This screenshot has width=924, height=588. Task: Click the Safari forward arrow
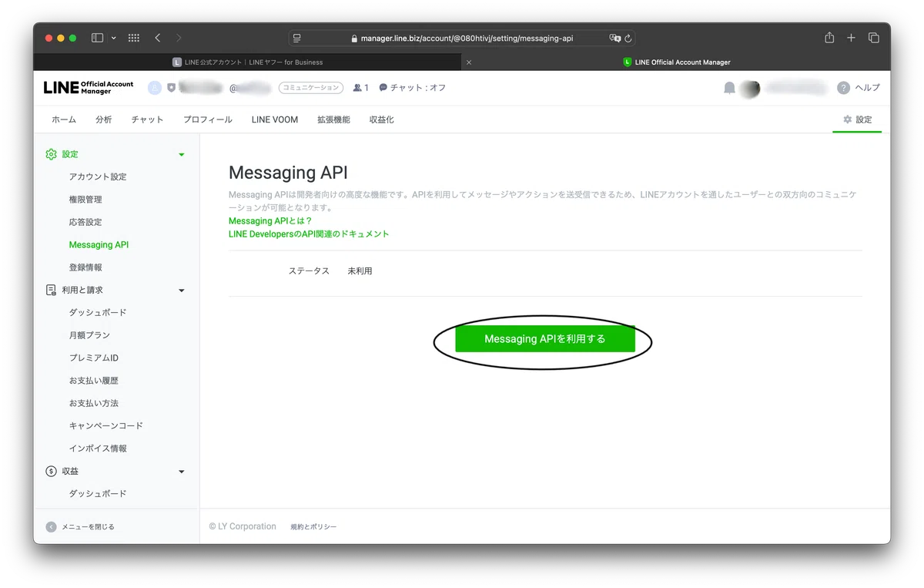pyautogui.click(x=179, y=38)
